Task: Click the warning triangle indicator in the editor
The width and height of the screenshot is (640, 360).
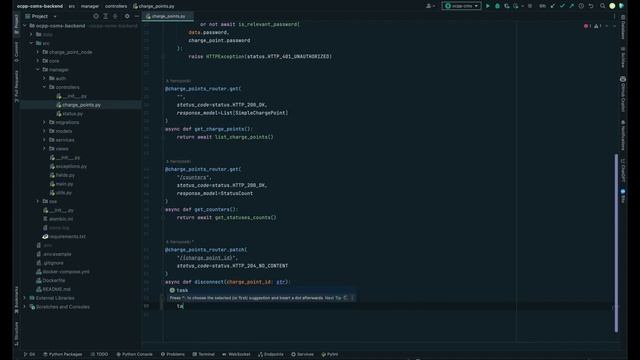Action: (598, 26)
